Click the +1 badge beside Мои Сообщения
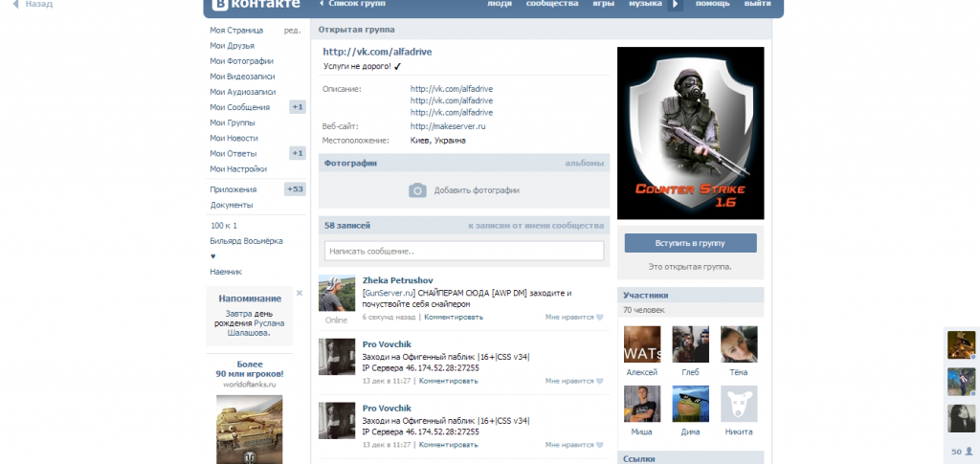 [x=298, y=107]
